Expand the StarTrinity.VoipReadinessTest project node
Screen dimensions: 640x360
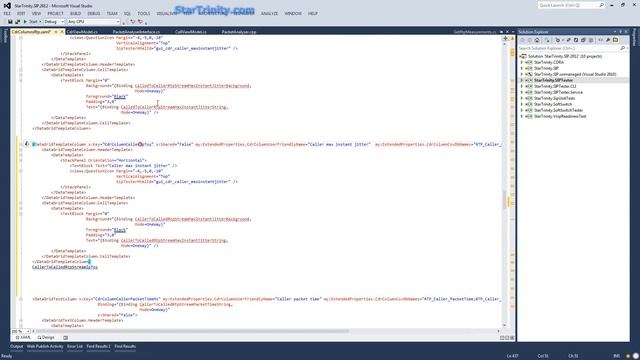tap(522, 116)
